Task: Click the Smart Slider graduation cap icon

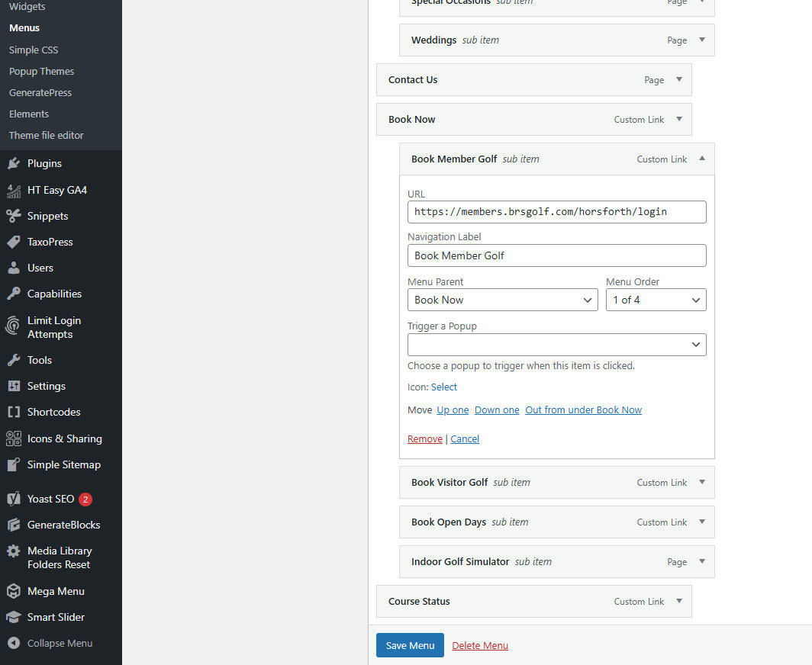Action: click(14, 618)
